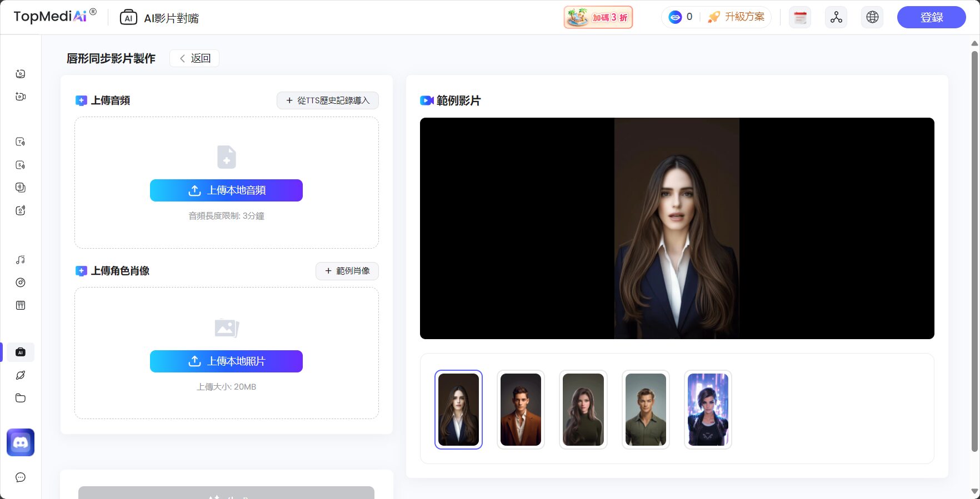
Task: Open the planet explore sidebar icon
Action: tap(21, 375)
